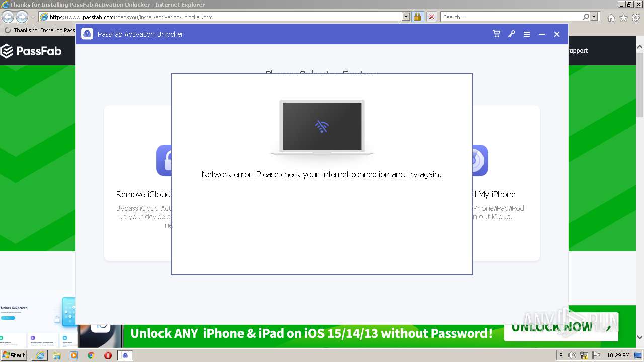The height and width of the screenshot is (362, 644).
Task: Expand the address bar autocomplete dropdown
Action: [x=406, y=17]
